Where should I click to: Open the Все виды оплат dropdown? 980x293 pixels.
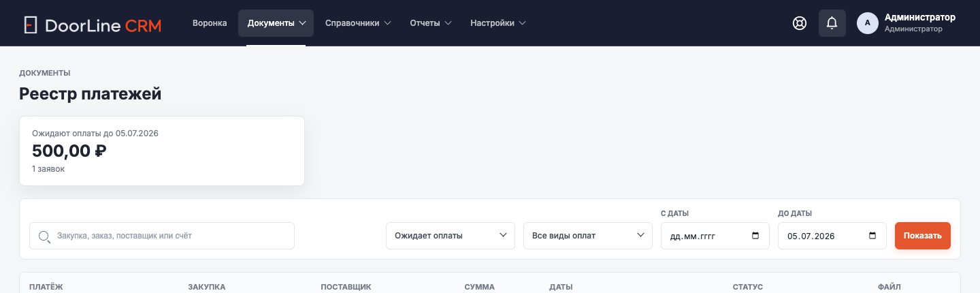coord(588,236)
